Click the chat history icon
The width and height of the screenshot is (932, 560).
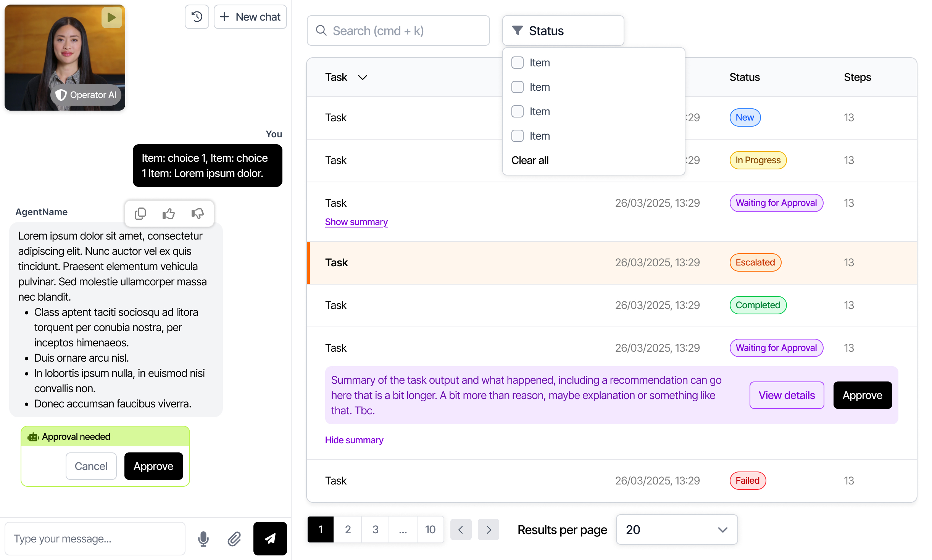click(x=197, y=17)
